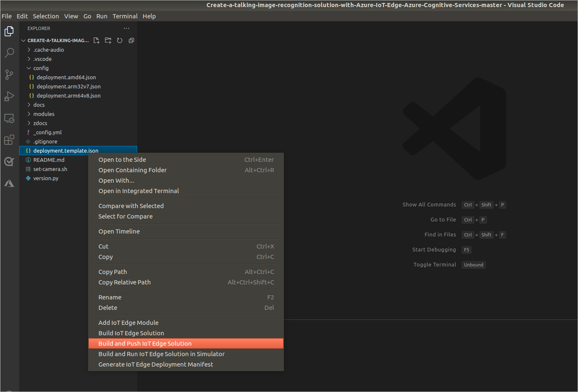This screenshot has width=578, height=392.
Task: Open the _config.yml file
Action: [x=78, y=132]
